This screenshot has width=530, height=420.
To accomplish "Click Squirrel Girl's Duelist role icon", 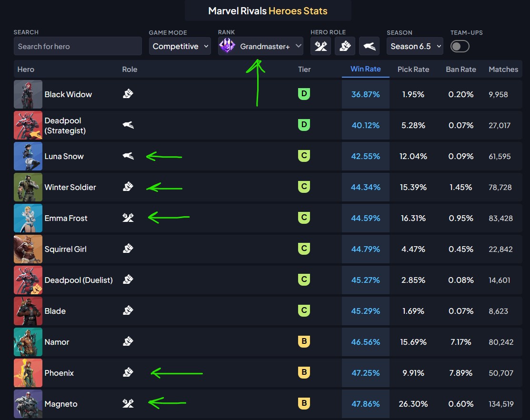I will [x=128, y=249].
